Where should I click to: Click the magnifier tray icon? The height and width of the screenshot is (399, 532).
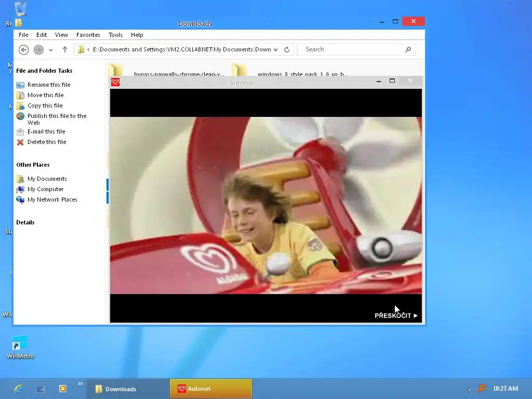pos(482,388)
